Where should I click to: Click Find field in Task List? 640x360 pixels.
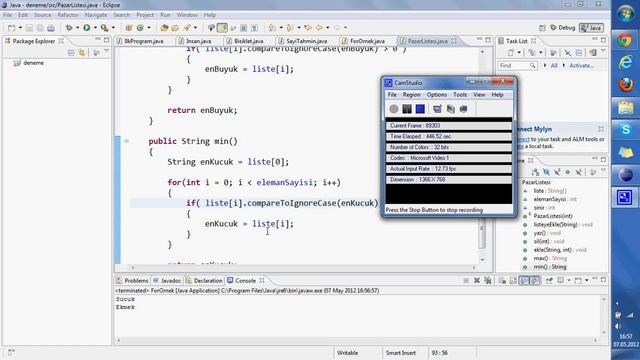click(517, 66)
